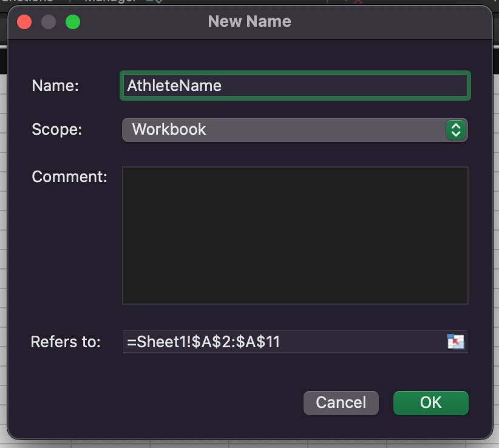The image size is (499, 448).
Task: Click into the Name field containing AthleteName
Action: 295,86
